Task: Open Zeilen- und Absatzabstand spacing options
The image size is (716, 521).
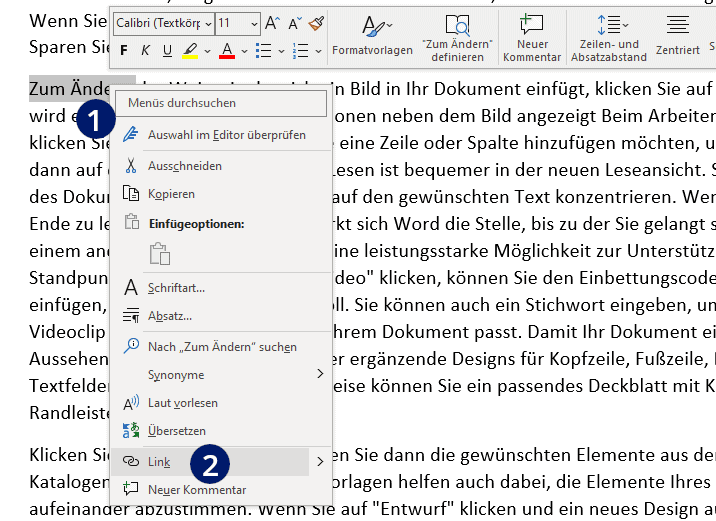Action: coord(609,37)
